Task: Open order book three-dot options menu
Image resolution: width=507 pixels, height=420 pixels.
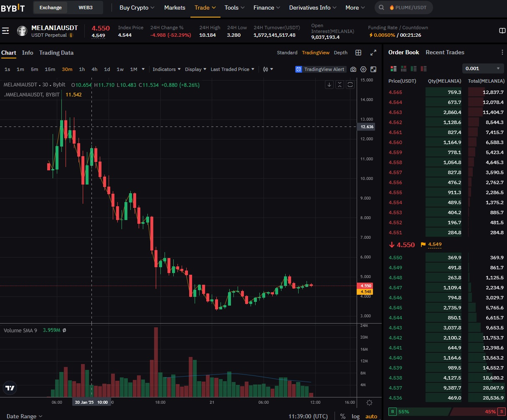Action: click(502, 53)
